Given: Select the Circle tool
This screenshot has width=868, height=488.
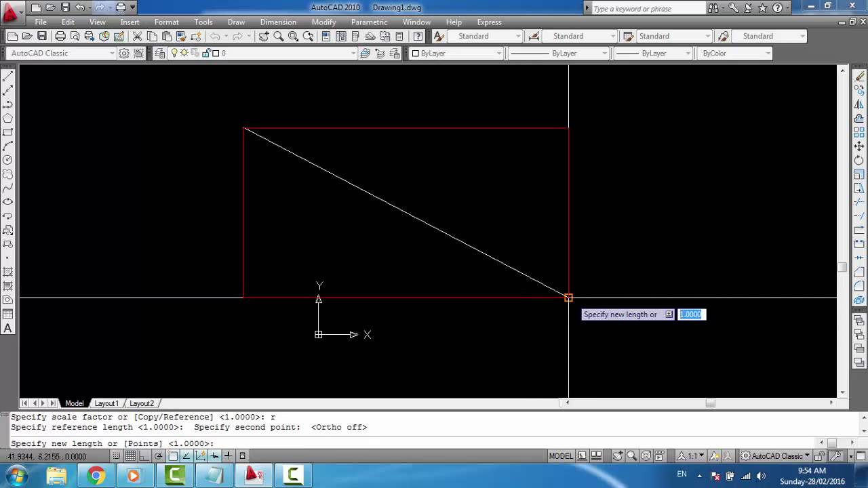Looking at the screenshot, I should pos(8,161).
